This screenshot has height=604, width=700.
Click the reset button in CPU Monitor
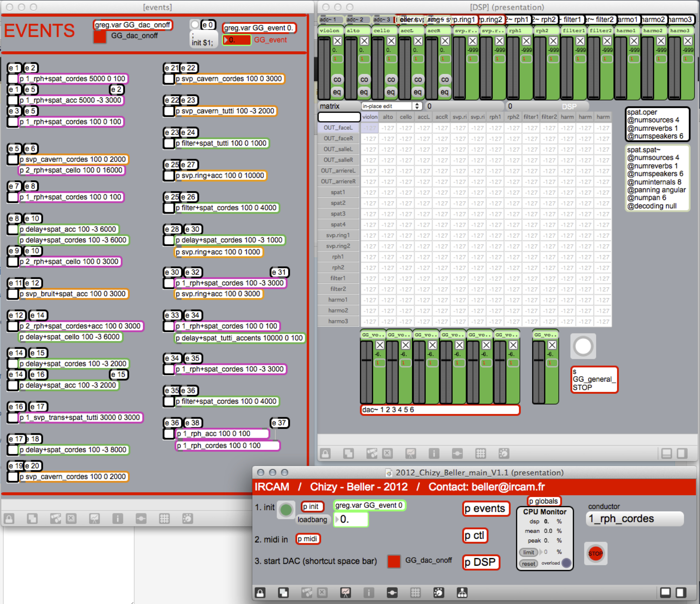coord(528,564)
